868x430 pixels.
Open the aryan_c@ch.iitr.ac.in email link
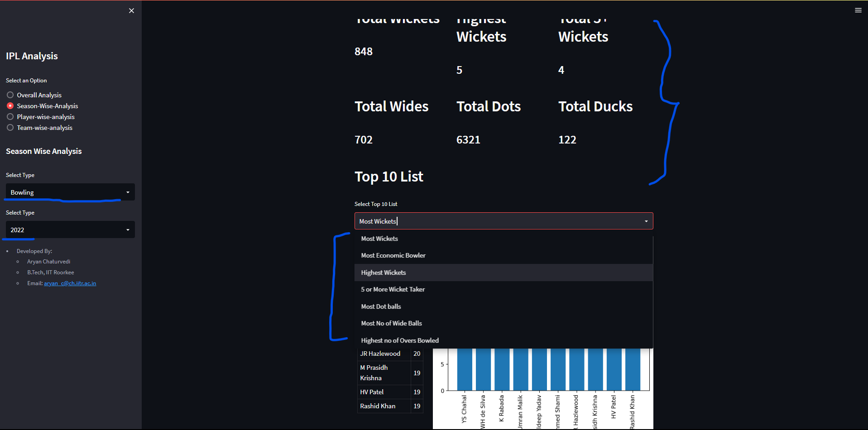click(70, 283)
